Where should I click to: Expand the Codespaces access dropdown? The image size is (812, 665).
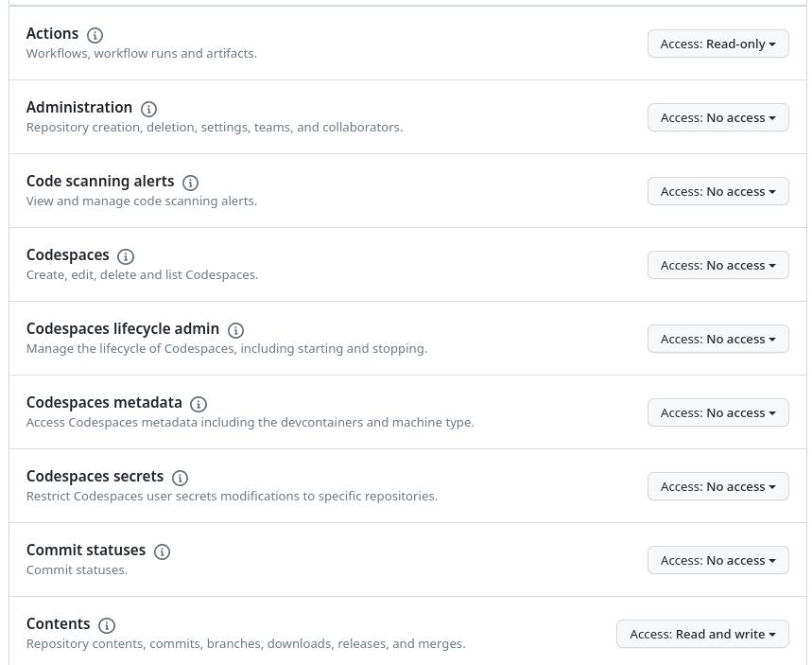point(717,265)
